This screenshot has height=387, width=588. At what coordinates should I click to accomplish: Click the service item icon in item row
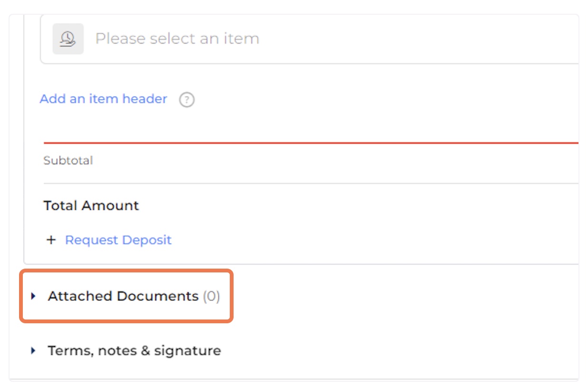pyautogui.click(x=68, y=39)
